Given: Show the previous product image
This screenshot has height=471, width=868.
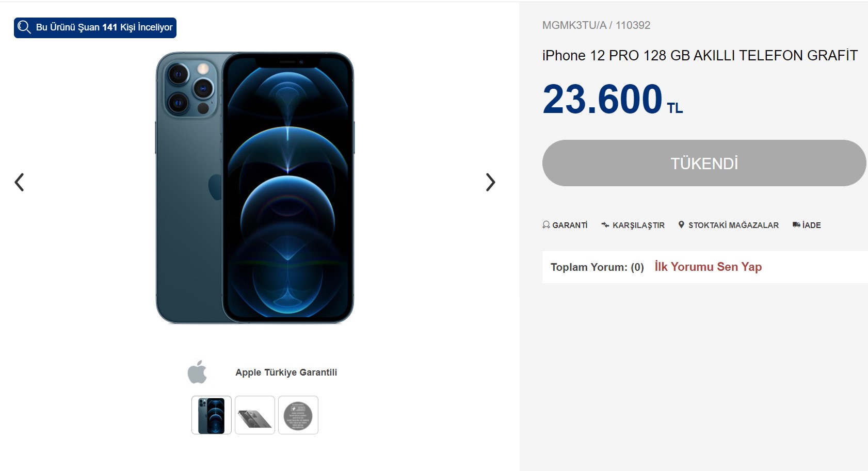Looking at the screenshot, I should pyautogui.click(x=19, y=182).
